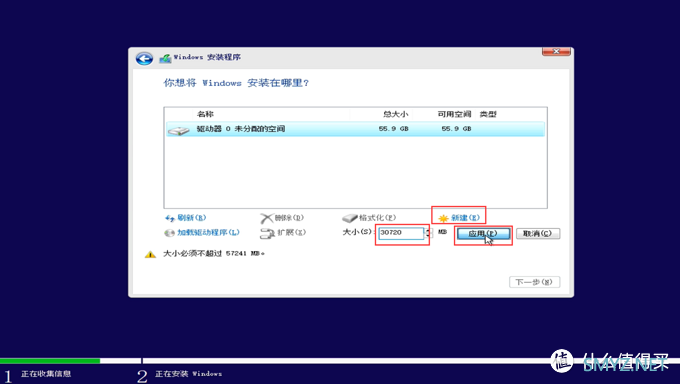
Task: Click the setup progress bar at bottom
Action: tap(340, 361)
